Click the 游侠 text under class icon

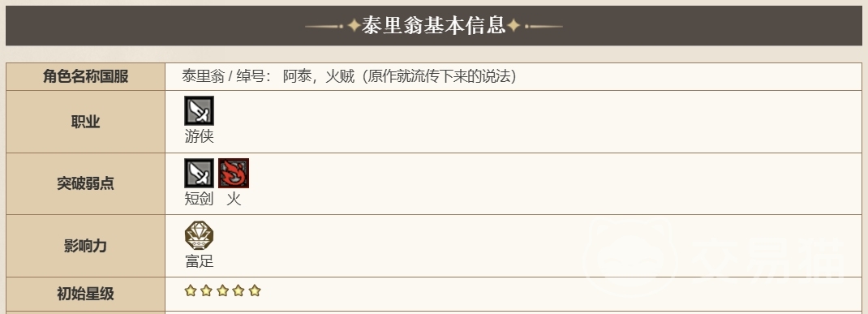click(200, 136)
